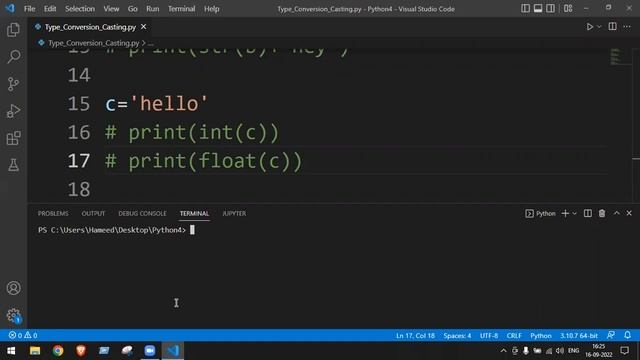Open the View menu
The height and width of the screenshot is (360, 640).
click(x=111, y=9)
